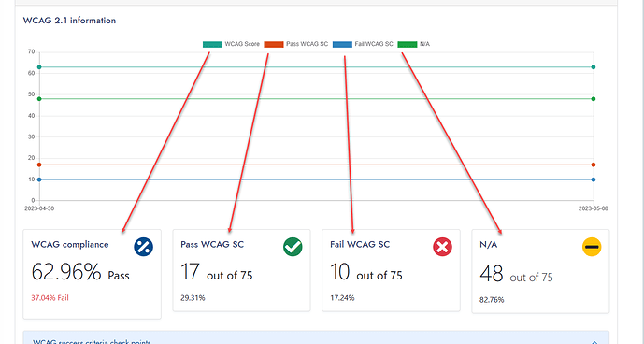Click the WCAG Score data point at 2023-05-08

click(594, 67)
